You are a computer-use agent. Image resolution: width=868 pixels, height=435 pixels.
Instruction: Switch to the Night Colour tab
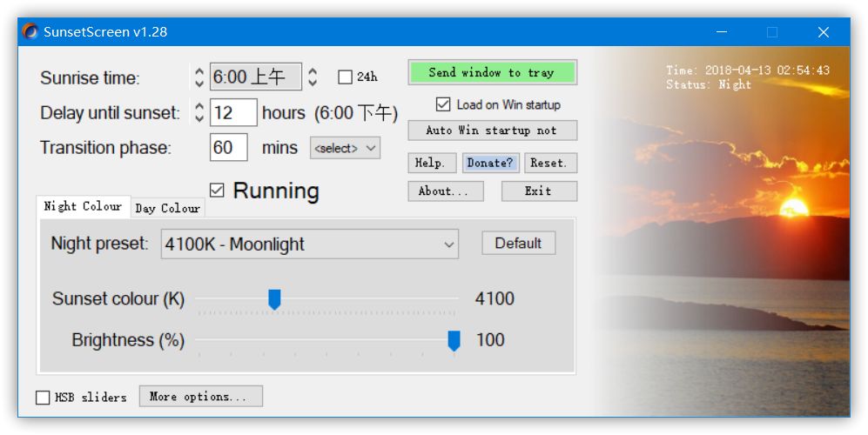click(x=83, y=206)
